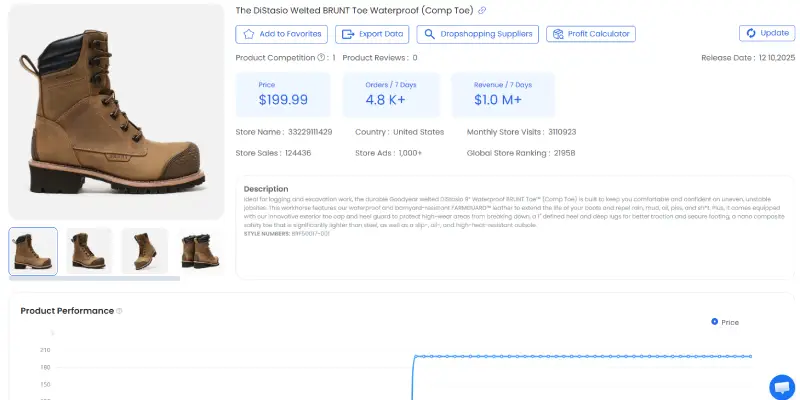
Task: Click the Export Data button
Action: pos(372,34)
